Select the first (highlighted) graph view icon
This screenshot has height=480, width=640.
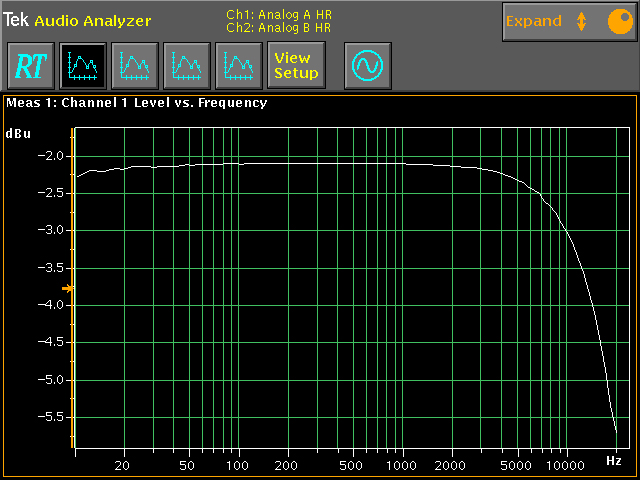[x=81, y=66]
